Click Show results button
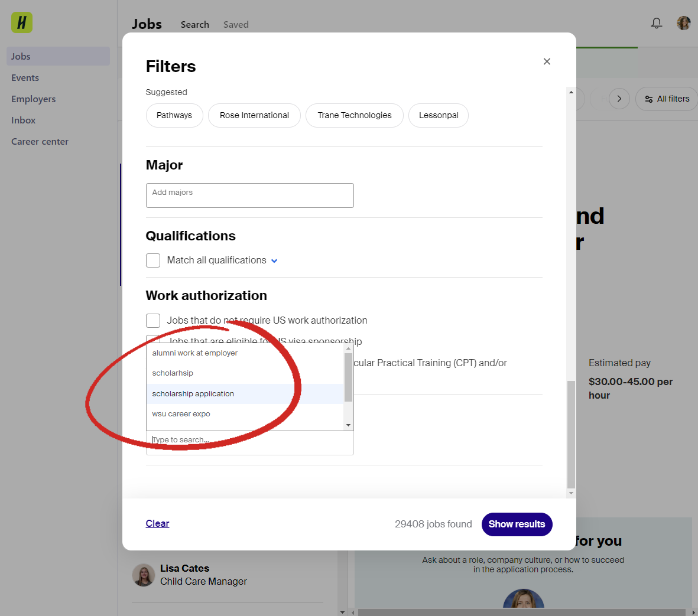This screenshot has width=698, height=616. pyautogui.click(x=517, y=524)
